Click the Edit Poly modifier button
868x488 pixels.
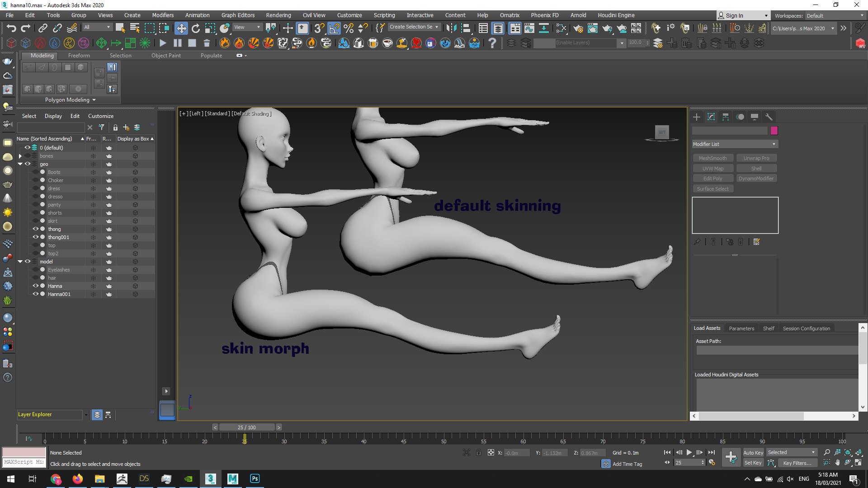pos(713,178)
